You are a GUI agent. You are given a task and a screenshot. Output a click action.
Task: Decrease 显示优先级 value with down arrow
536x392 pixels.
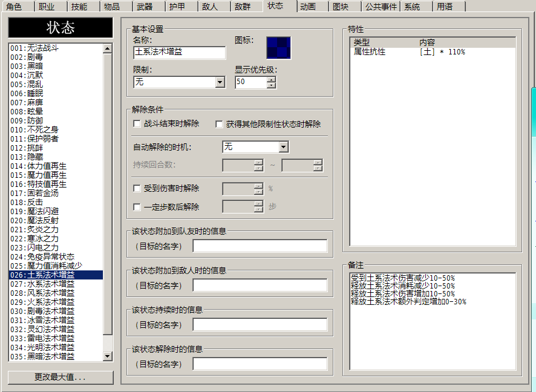point(272,85)
